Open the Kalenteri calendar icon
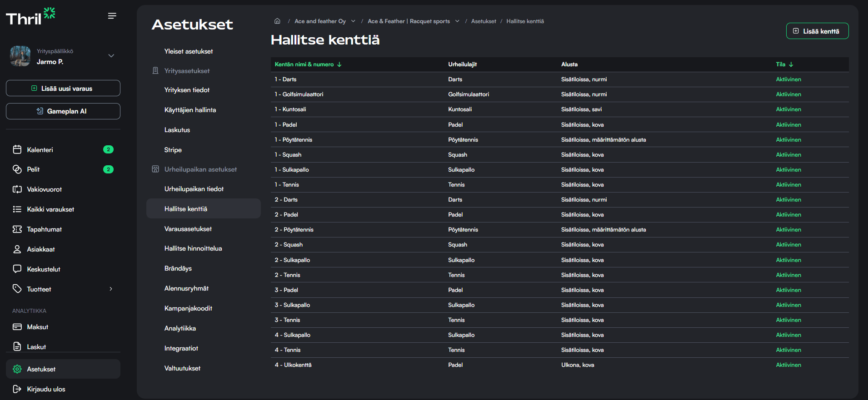 pos(17,150)
